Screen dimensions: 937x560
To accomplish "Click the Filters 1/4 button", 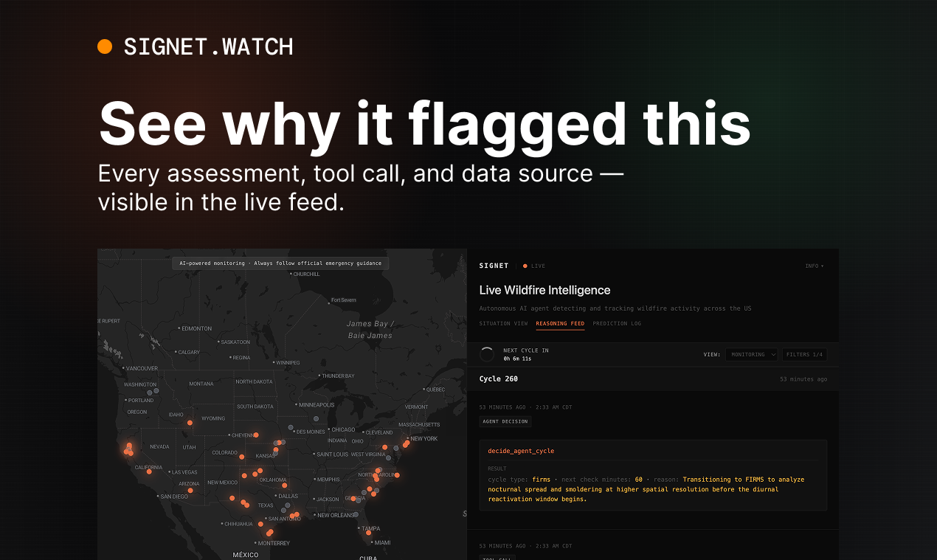I will pos(804,354).
